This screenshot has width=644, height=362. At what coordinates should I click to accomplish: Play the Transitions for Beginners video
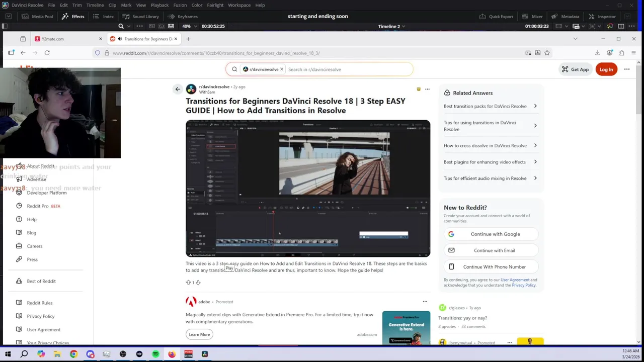pyautogui.click(x=308, y=188)
